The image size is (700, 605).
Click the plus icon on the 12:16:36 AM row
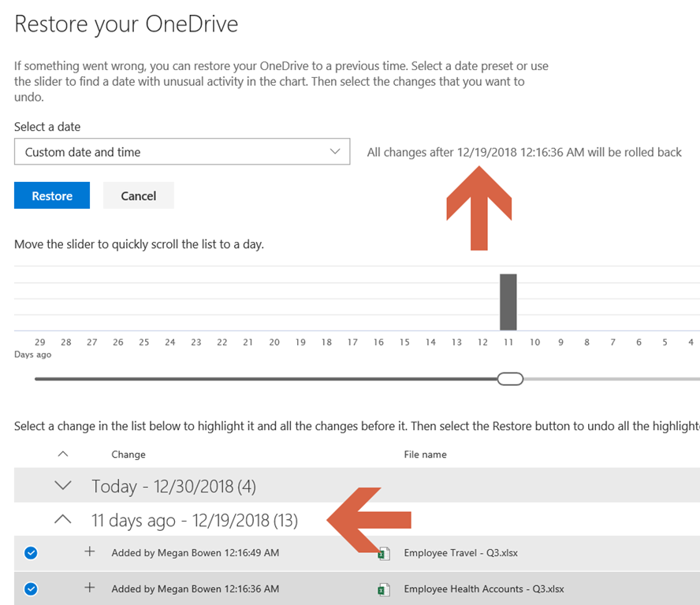90,587
